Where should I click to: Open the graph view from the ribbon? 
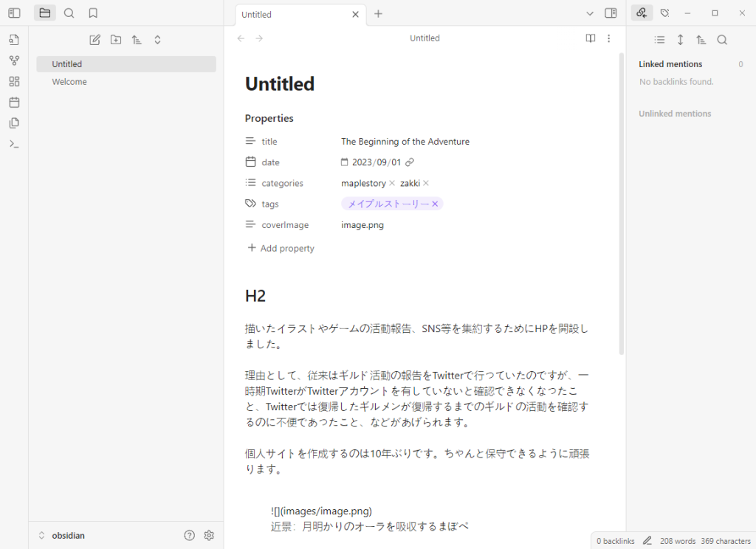coord(14,61)
